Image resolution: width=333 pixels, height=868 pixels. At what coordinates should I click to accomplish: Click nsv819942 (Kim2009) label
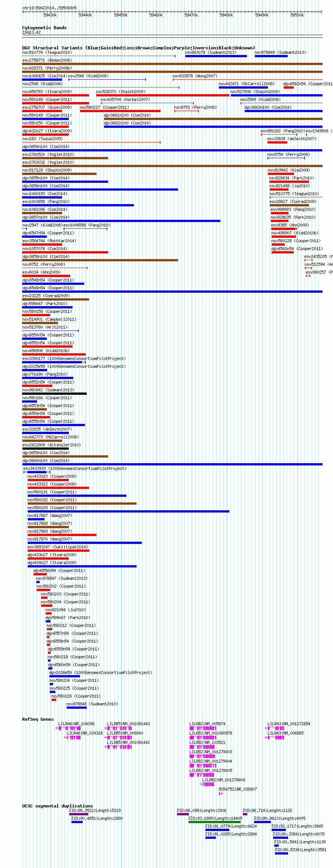click(x=289, y=170)
